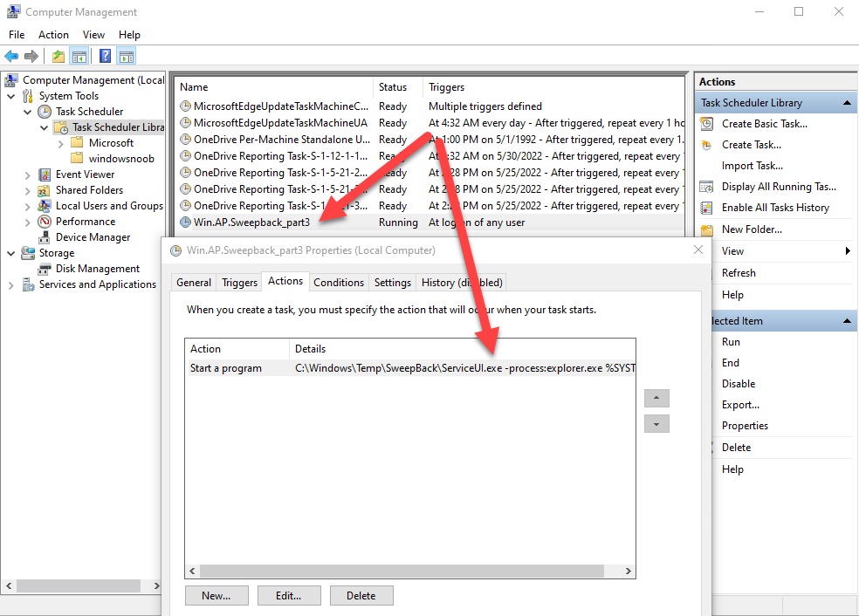Click the Disk Management icon in tree
The width and height of the screenshot is (859, 616).
pyautogui.click(x=45, y=269)
